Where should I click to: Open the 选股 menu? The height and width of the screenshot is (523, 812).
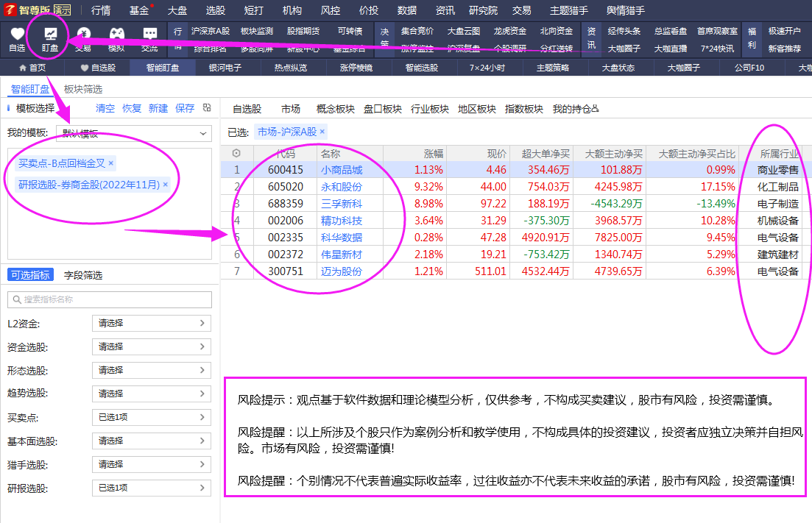point(216,10)
